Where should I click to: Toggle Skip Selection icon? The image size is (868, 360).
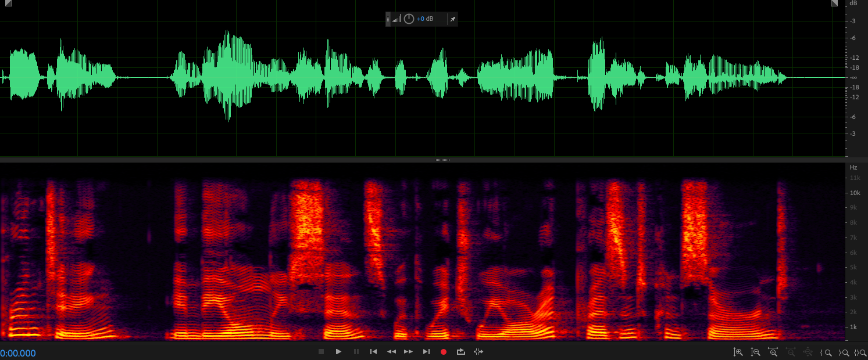478,352
